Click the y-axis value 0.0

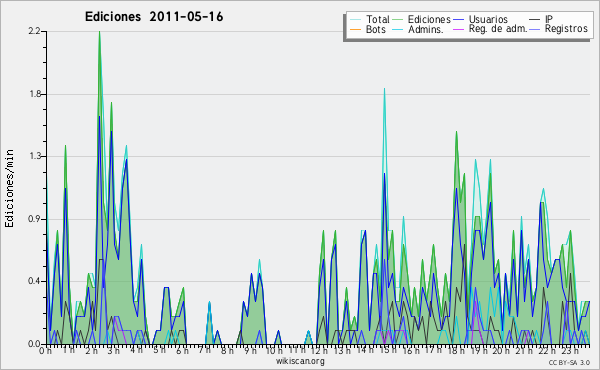pyautogui.click(x=35, y=344)
